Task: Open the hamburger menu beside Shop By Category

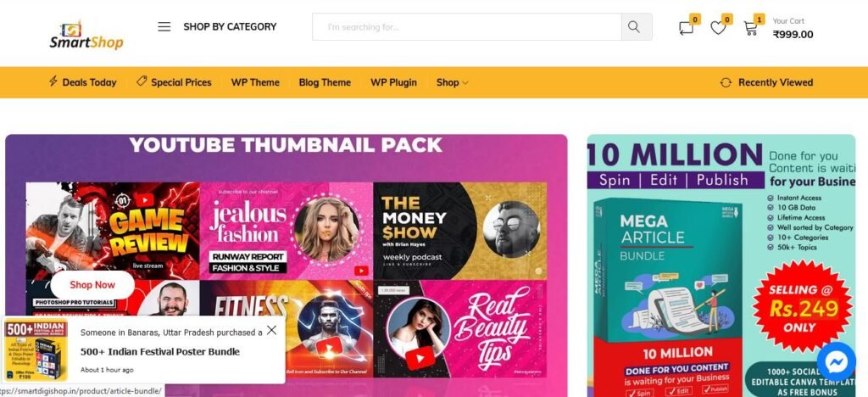Action: click(164, 26)
